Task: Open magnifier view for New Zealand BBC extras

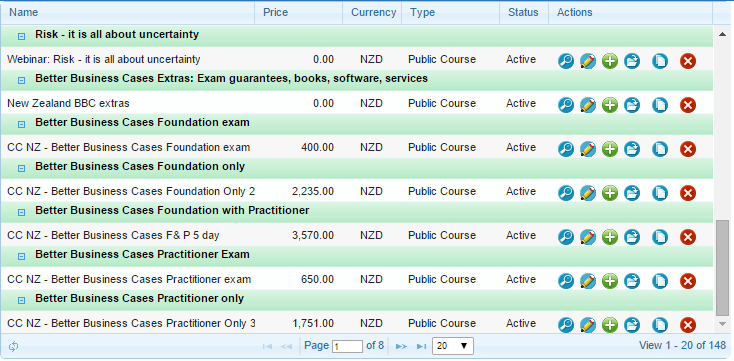Action: point(566,105)
